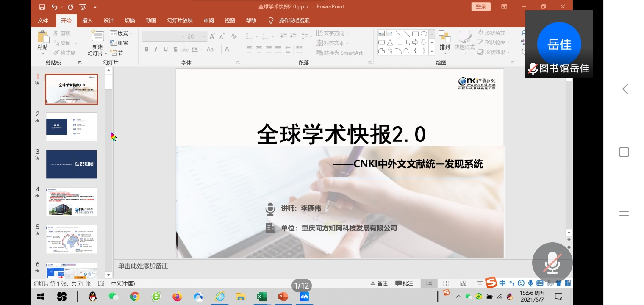Decrease font size with the small A
The image size is (644, 305).
pos(222,36)
